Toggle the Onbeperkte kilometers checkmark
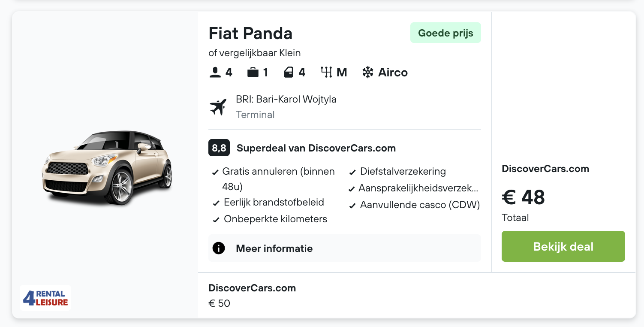 (x=216, y=219)
